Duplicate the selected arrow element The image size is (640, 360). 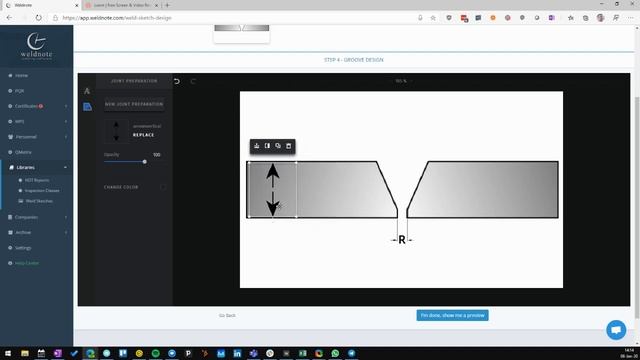(x=278, y=146)
